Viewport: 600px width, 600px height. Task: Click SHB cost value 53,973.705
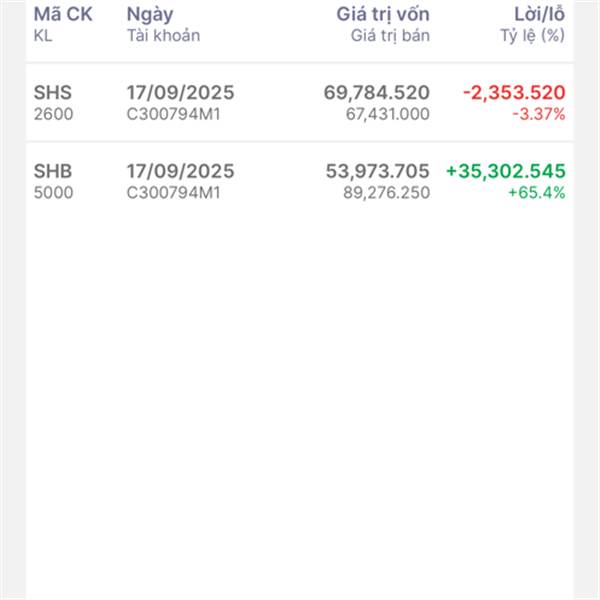point(377,171)
